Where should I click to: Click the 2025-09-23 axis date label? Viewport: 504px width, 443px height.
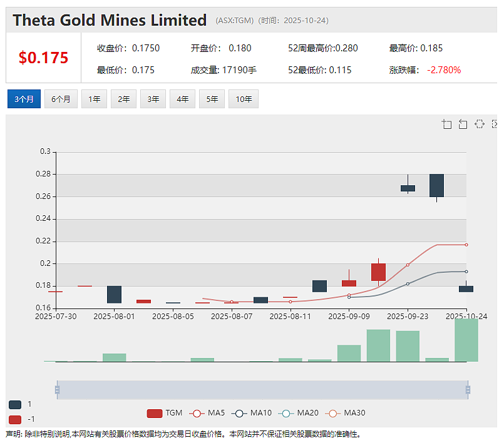(x=408, y=317)
